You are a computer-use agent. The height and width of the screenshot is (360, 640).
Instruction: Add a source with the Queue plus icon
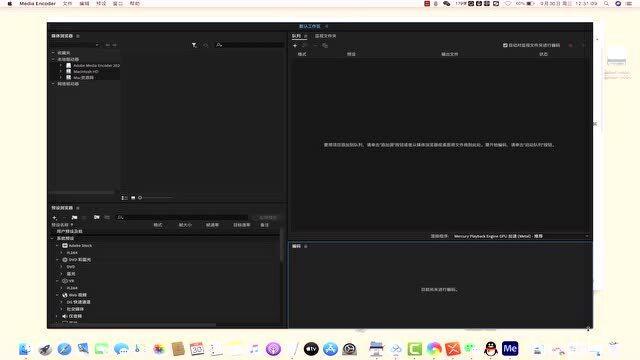click(295, 46)
